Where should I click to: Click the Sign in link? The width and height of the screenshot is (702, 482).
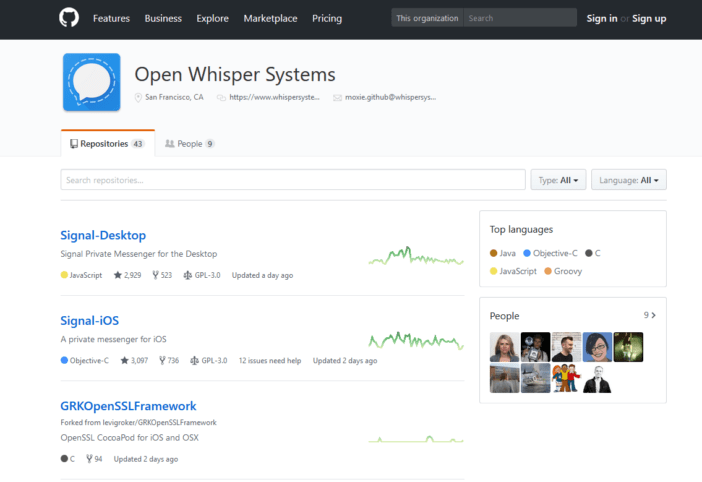[602, 18]
